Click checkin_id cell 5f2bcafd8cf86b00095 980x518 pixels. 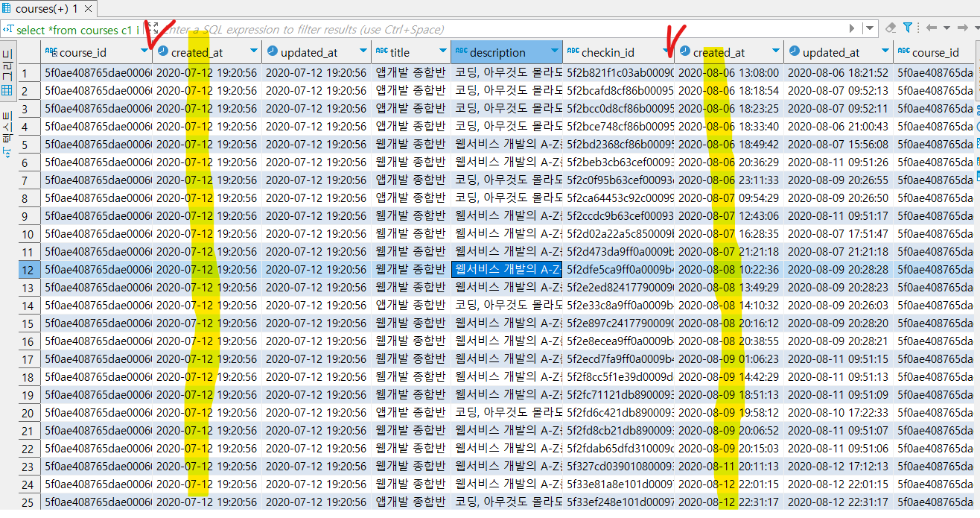[x=619, y=90]
